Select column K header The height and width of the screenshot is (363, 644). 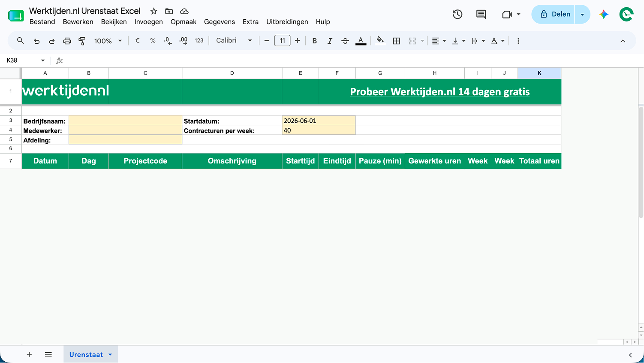[x=539, y=73]
